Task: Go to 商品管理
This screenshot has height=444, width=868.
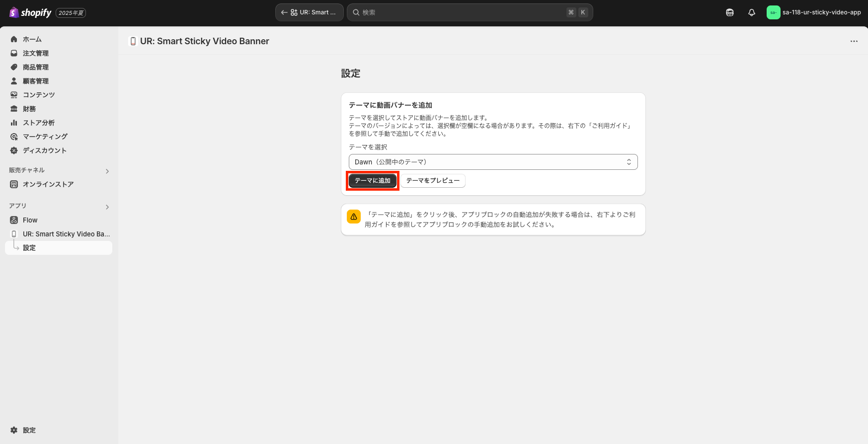Action: [59, 67]
